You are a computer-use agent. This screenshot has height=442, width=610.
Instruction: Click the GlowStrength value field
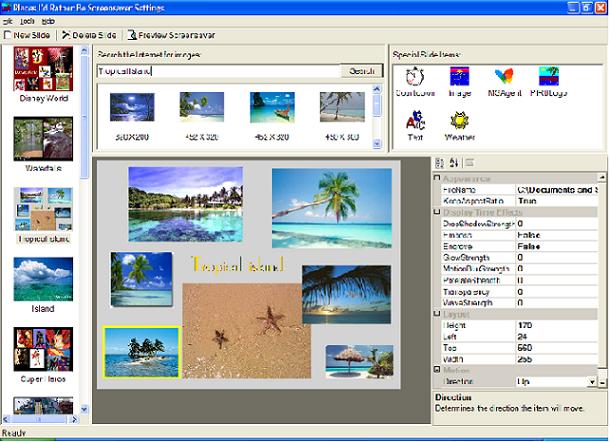pyautogui.click(x=557, y=258)
